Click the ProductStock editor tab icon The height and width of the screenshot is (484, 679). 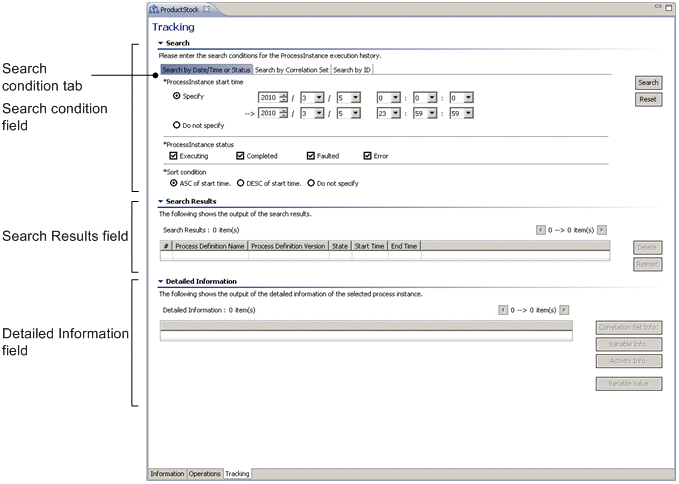coord(154,8)
